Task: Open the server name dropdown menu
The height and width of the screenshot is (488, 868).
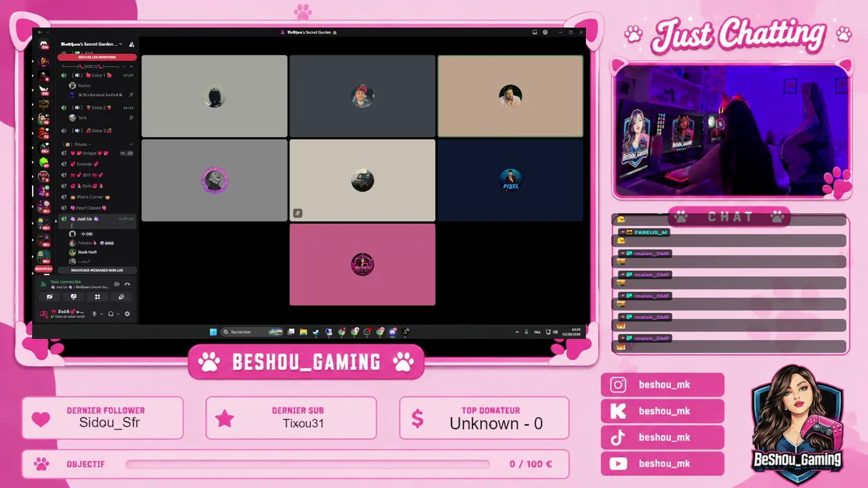Action: [92, 44]
